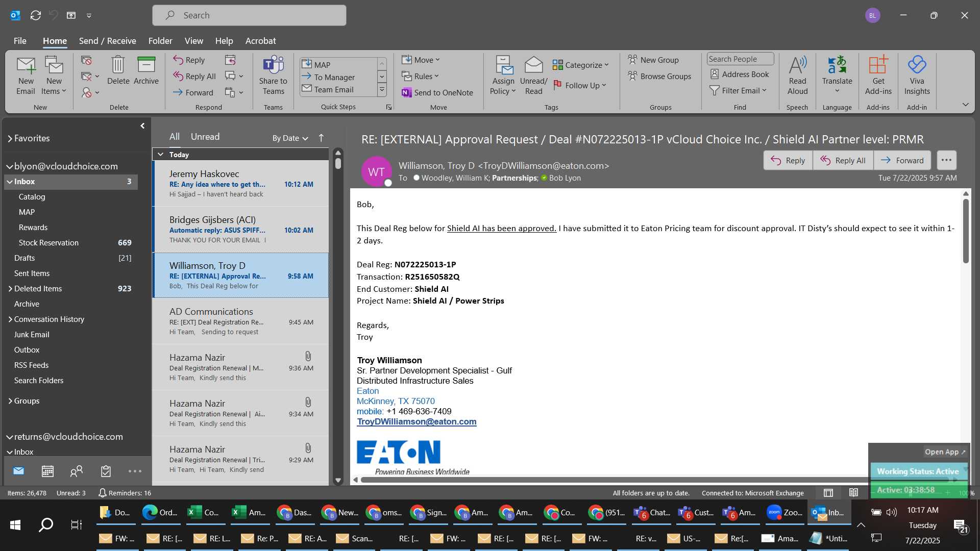Open the Help tab
Viewport: 980px width, 551px height.
point(224,41)
